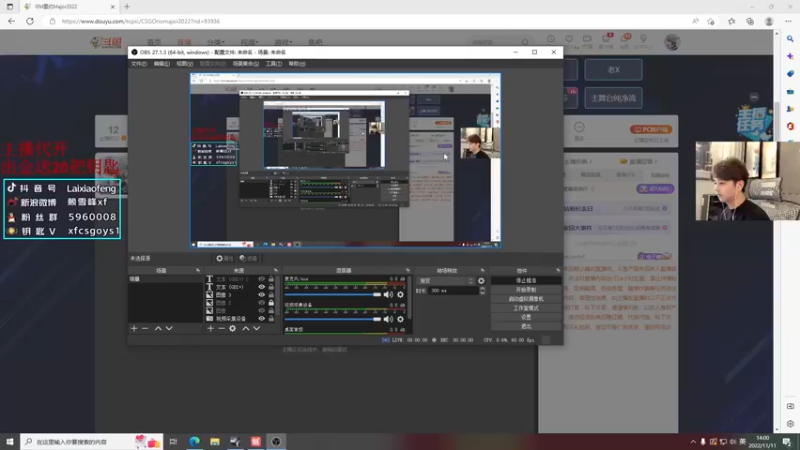Pop out the 场景 dock panel
The height and width of the screenshot is (450, 800).
tap(198, 270)
